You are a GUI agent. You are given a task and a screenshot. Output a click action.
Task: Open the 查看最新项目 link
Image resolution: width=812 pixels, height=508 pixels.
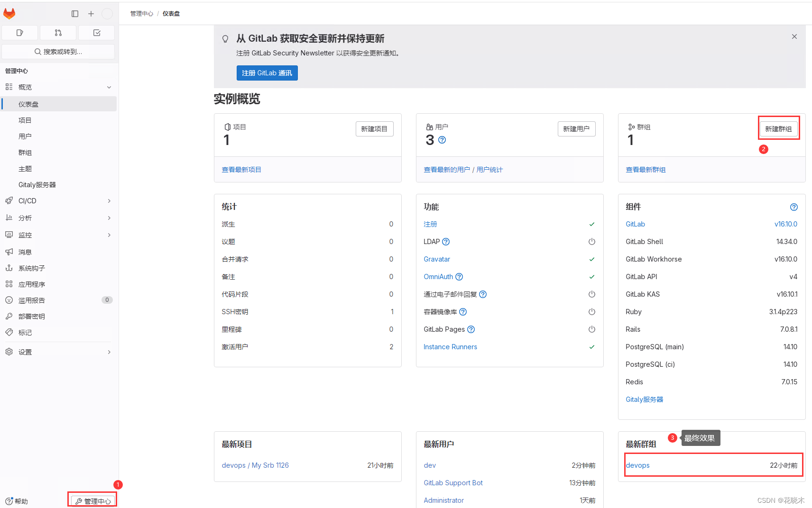point(241,170)
